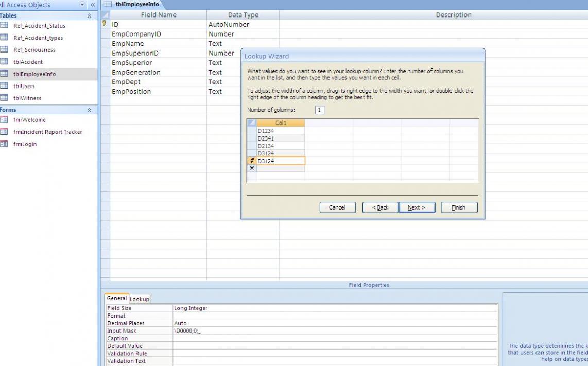Click Cancel in the Lookup Wizard
Screen dimensions: 588x366
[337, 207]
